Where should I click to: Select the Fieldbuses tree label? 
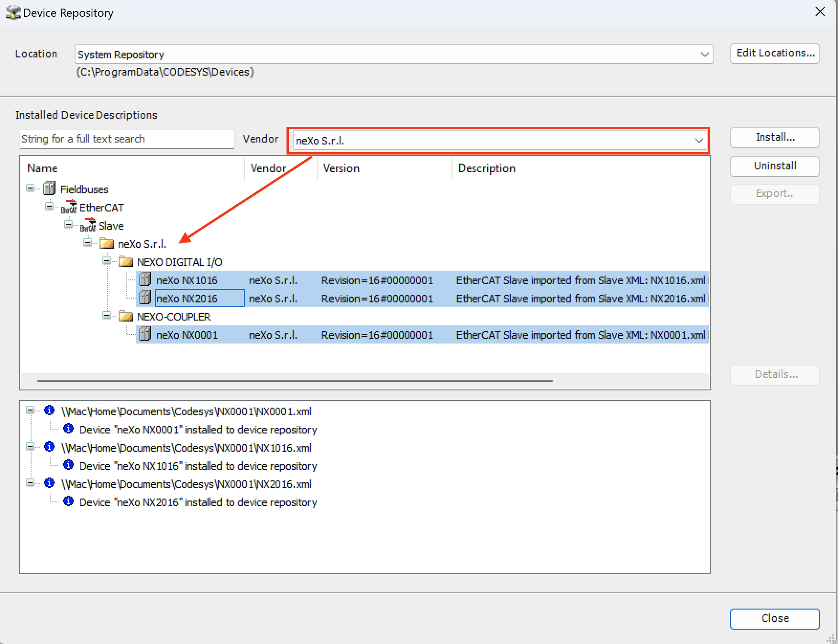[x=85, y=189]
